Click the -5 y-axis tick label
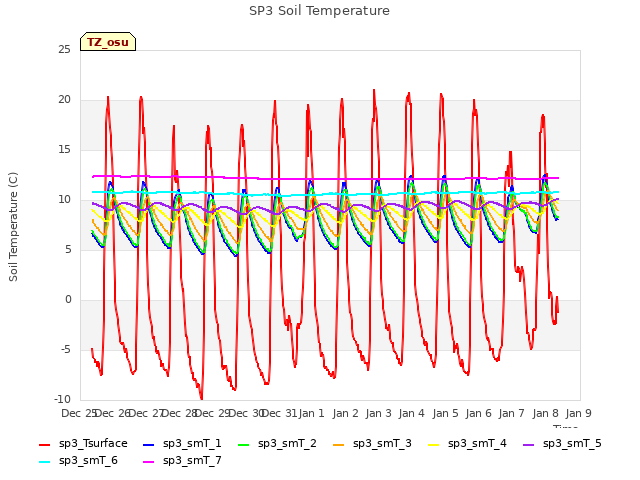Viewport: 640px width, 480px height. tap(66, 349)
